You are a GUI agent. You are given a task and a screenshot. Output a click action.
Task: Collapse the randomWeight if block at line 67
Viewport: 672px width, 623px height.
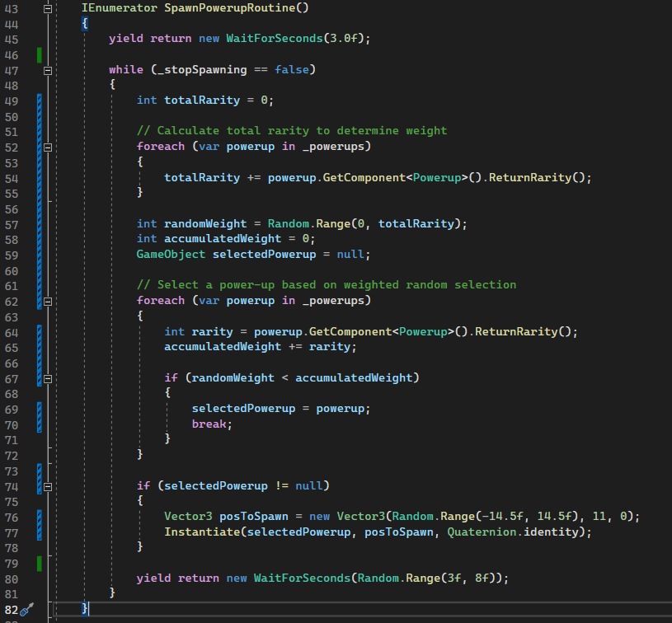(x=47, y=377)
